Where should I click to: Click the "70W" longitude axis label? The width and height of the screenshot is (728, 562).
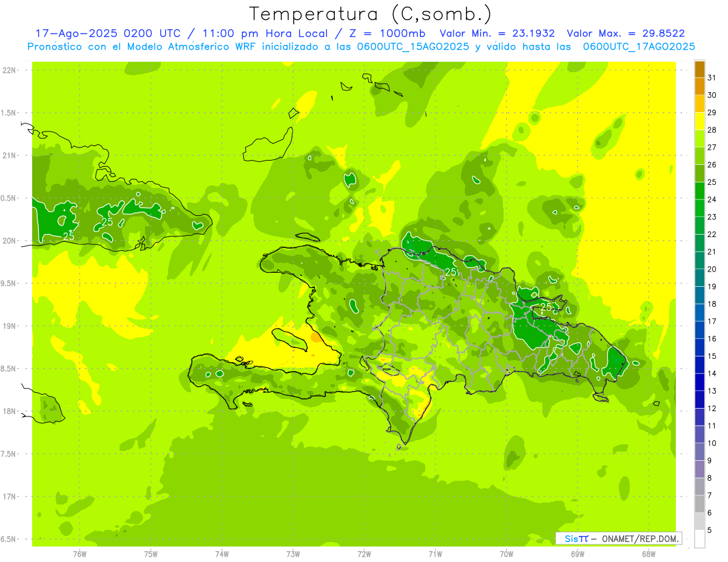pos(507,554)
